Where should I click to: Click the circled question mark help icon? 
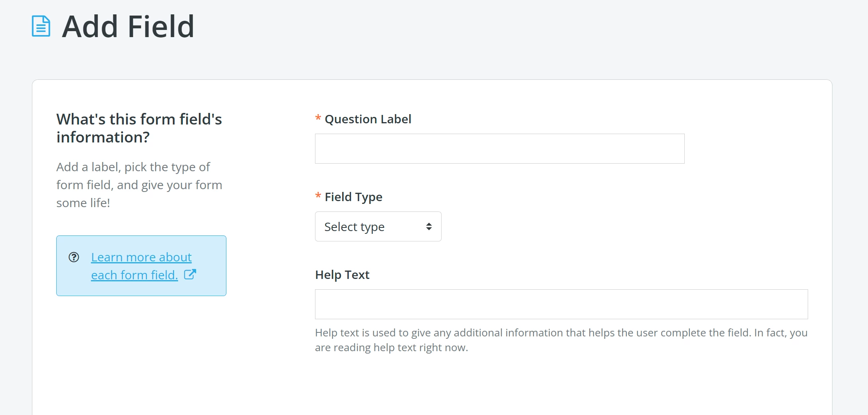tap(74, 257)
